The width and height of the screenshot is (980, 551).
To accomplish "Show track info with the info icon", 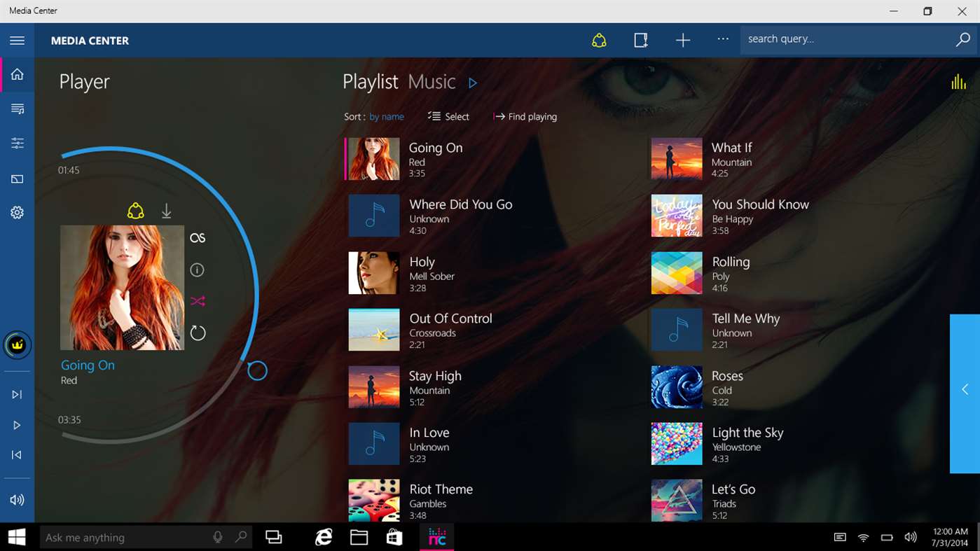I will tap(198, 270).
